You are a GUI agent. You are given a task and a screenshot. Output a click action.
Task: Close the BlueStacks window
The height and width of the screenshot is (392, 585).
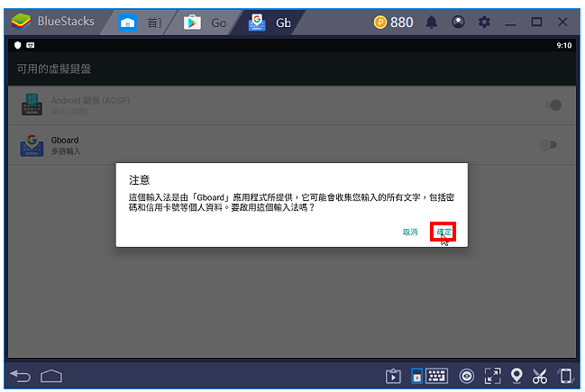tap(562, 22)
